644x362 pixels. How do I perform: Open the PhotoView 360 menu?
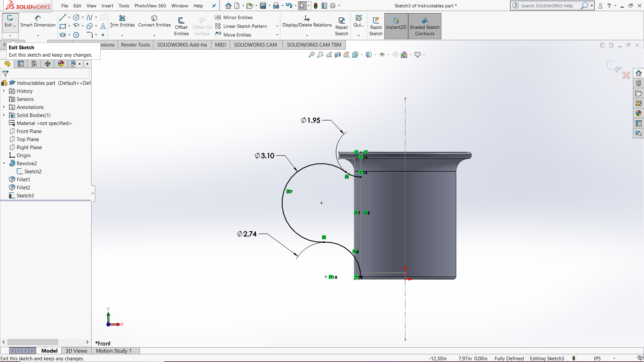(x=150, y=6)
